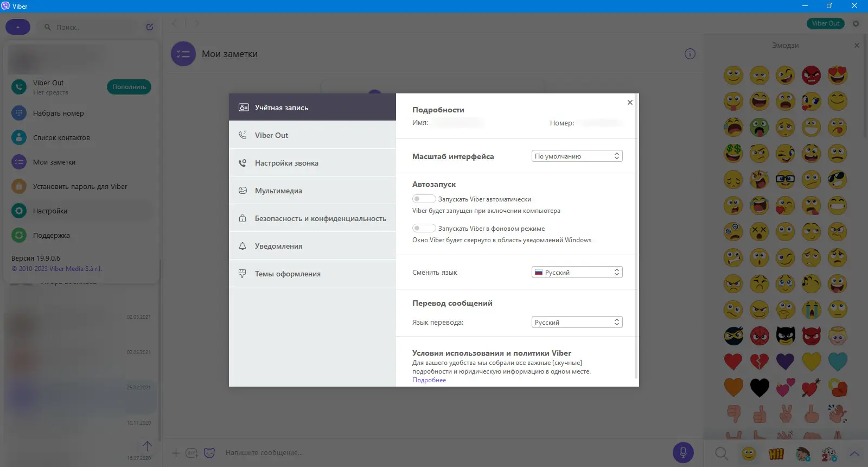The height and width of the screenshot is (467, 868).
Task: Open Мои заметки menu entry
Action: (x=81, y=162)
